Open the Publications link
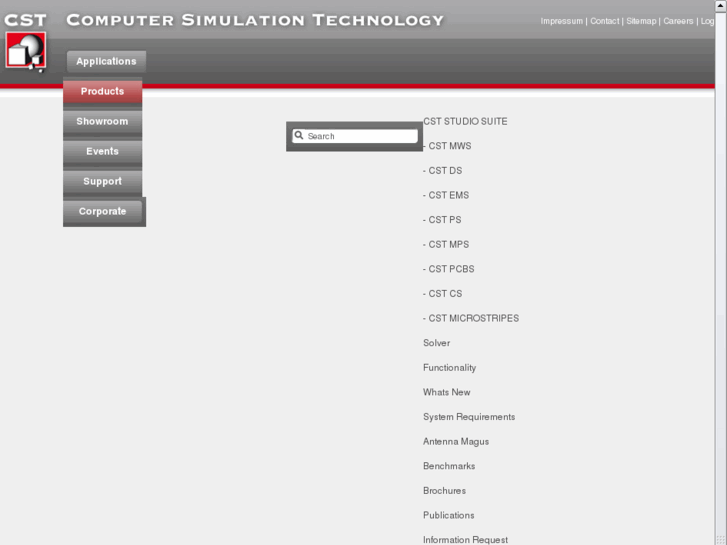This screenshot has width=727, height=545. (448, 515)
